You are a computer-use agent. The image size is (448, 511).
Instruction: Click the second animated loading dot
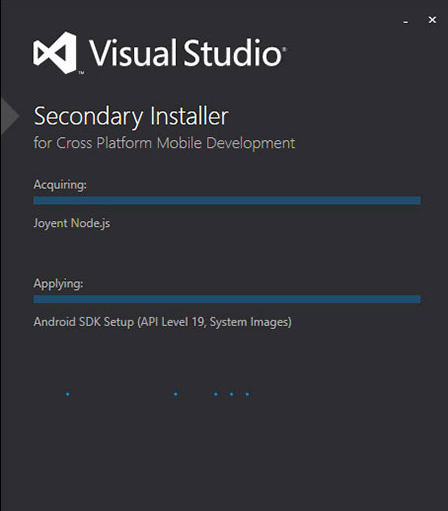(x=176, y=394)
